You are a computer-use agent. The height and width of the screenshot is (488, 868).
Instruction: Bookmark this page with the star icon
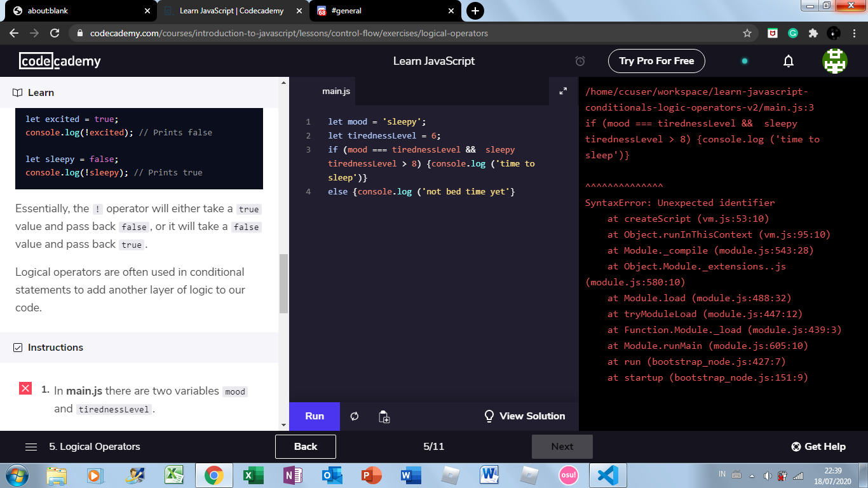pyautogui.click(x=747, y=33)
